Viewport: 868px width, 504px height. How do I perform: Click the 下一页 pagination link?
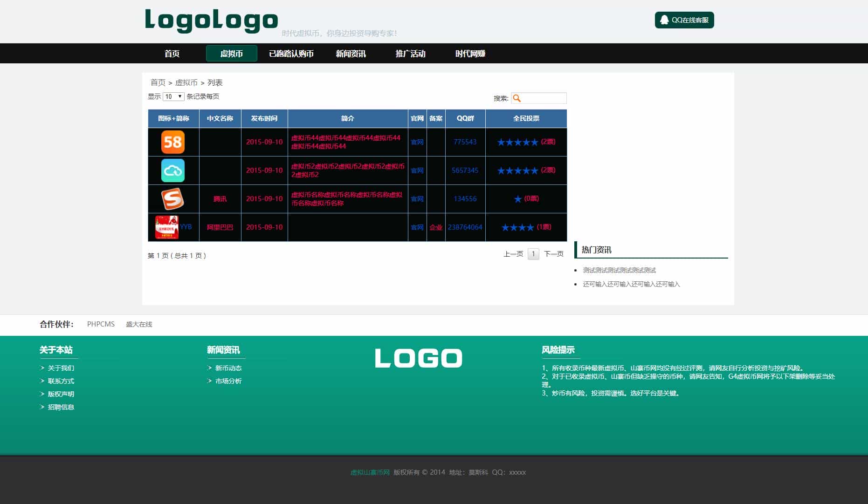[x=553, y=254]
